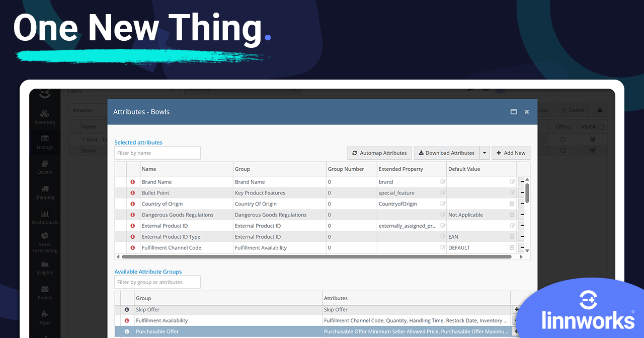Open the Not Applicable value dropdown
Image resolution: width=644 pixels, height=338 pixels.
click(x=512, y=215)
